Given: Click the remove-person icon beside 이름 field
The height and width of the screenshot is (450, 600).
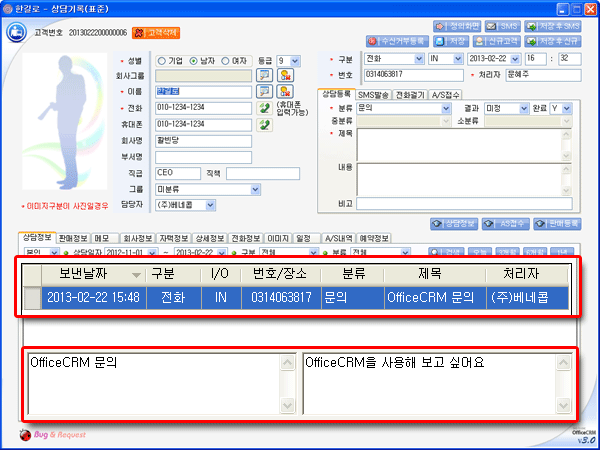Looking at the screenshot, I should 286,91.
